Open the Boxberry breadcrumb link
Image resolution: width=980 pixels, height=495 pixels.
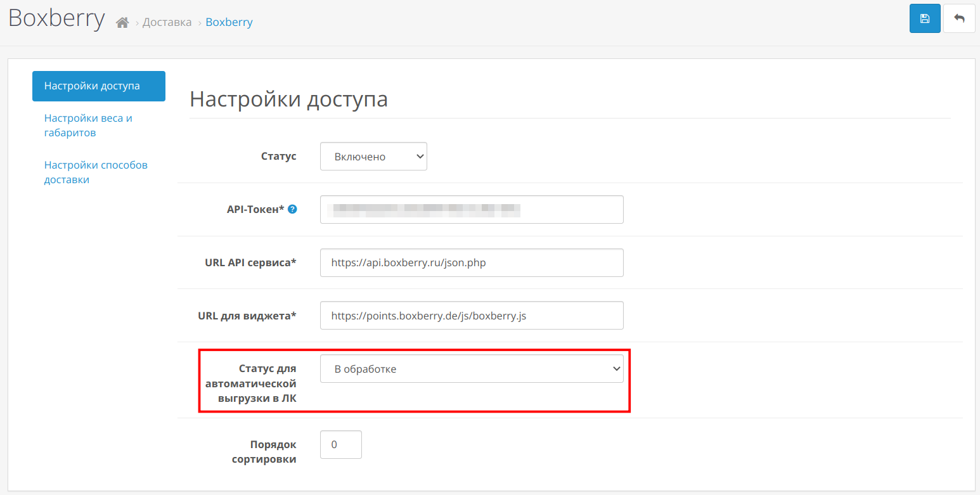pos(229,22)
